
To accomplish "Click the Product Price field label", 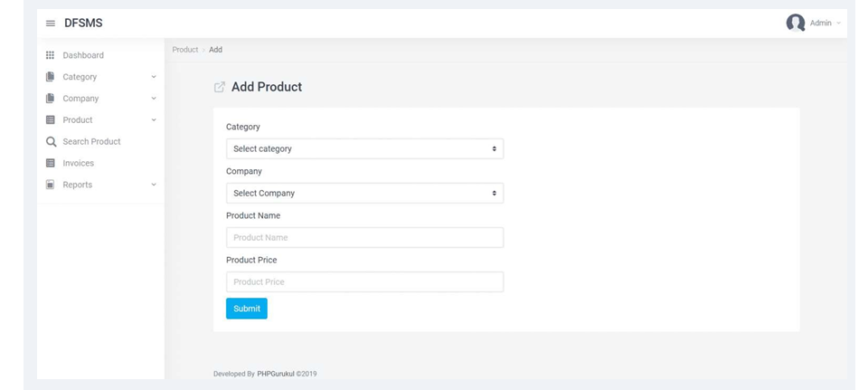I will [251, 260].
